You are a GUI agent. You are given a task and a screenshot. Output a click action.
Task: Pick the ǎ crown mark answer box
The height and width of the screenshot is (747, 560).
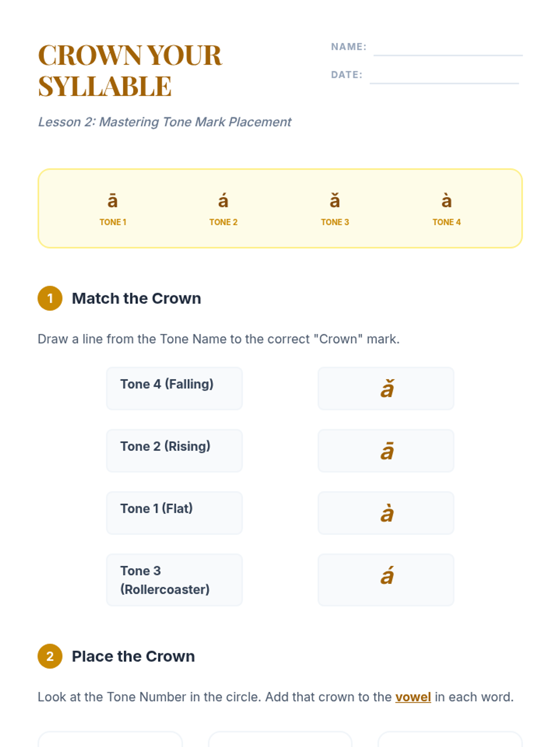(385, 388)
